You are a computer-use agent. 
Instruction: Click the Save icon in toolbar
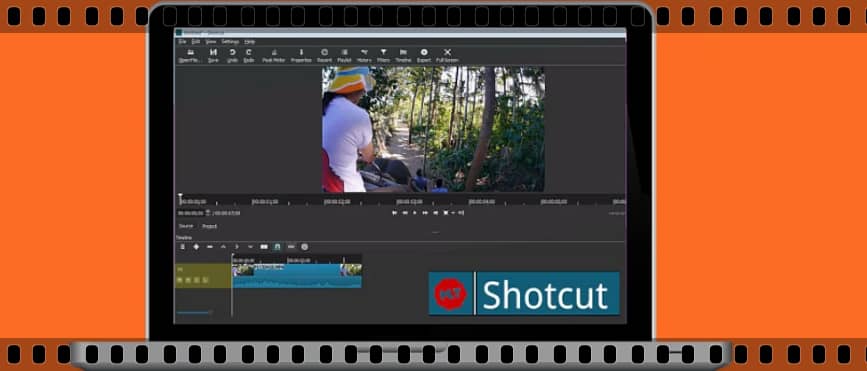[x=213, y=55]
